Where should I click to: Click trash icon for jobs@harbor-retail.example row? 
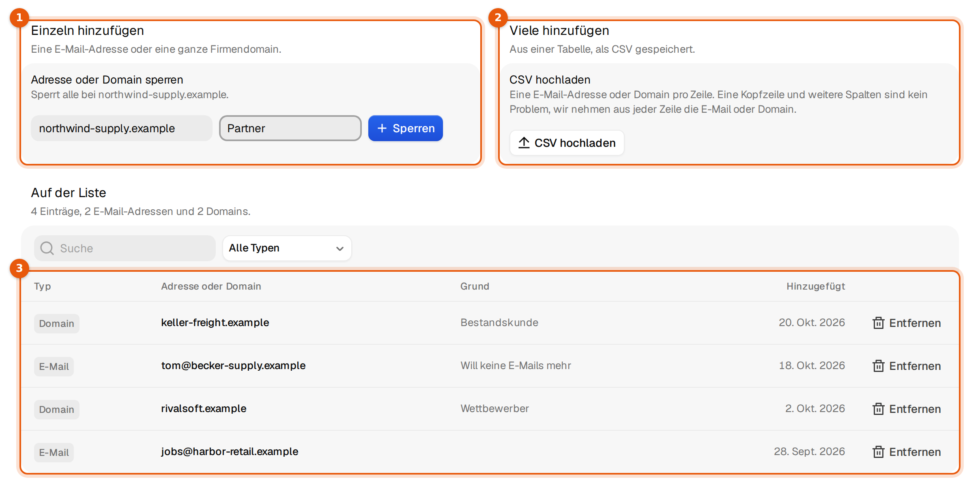[x=878, y=452]
